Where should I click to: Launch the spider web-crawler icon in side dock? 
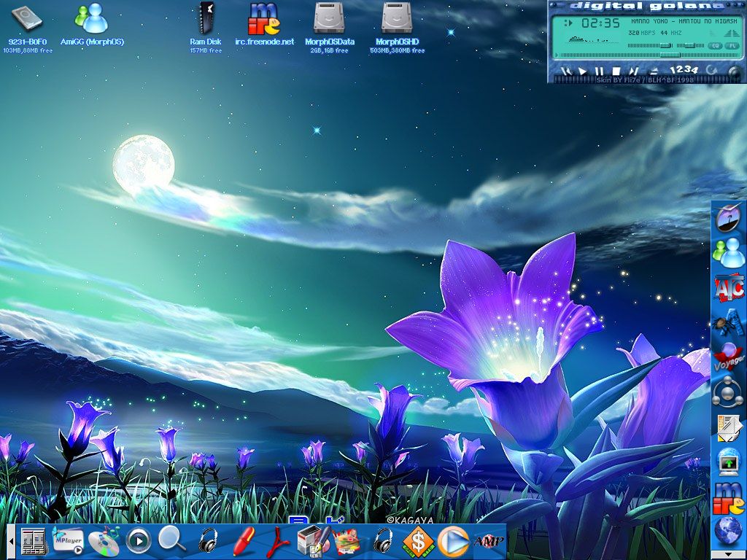point(729,323)
